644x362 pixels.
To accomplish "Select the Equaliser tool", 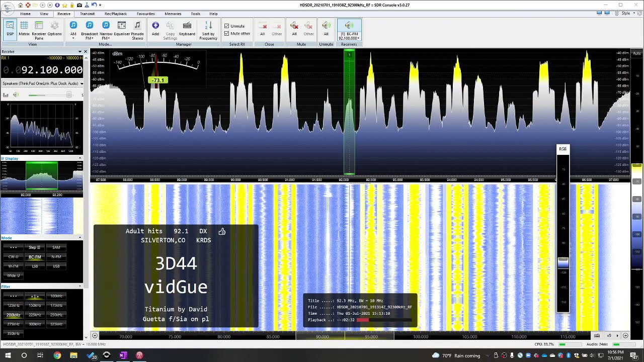I will click(x=122, y=29).
